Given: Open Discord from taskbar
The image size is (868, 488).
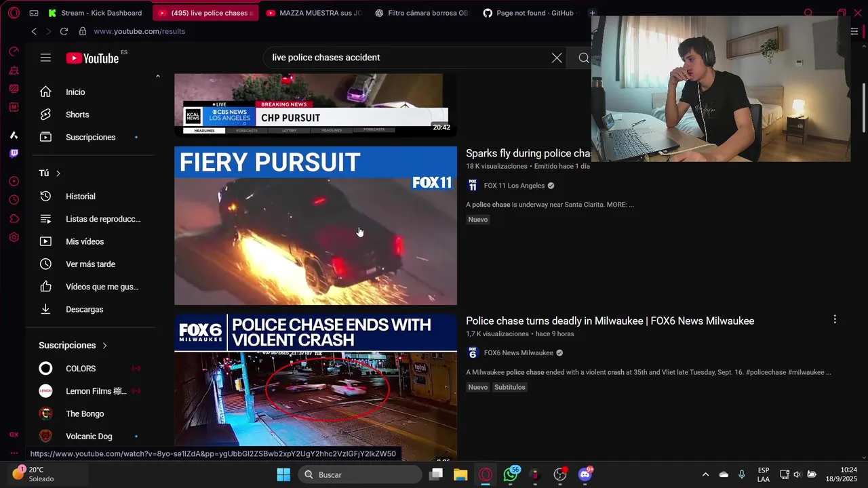Looking at the screenshot, I should 585,474.
